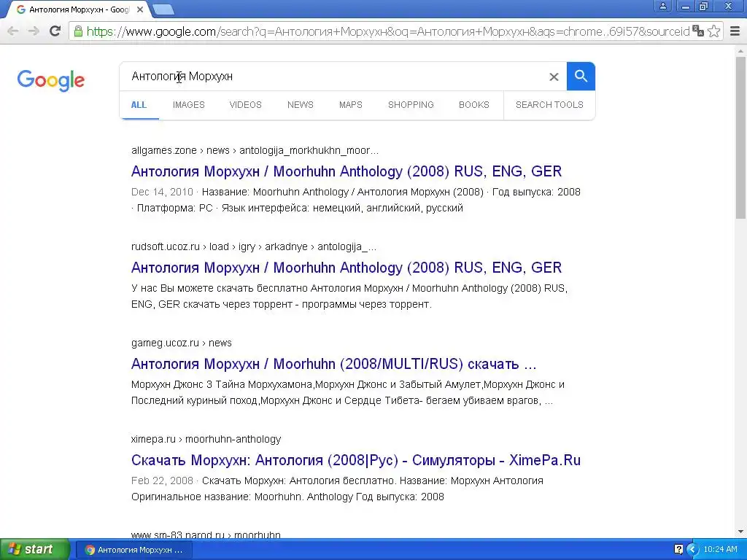Clear the search box with the X icon
This screenshot has height=560, width=747.
click(554, 77)
